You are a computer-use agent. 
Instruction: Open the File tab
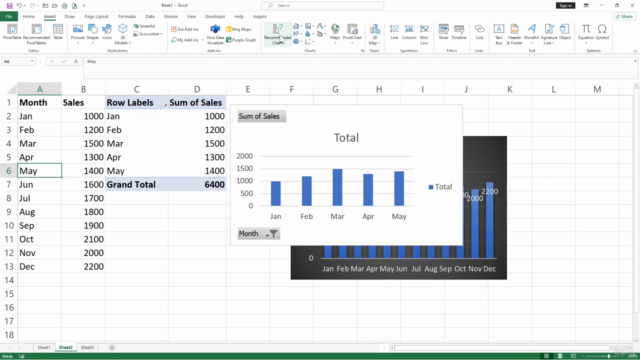9,17
